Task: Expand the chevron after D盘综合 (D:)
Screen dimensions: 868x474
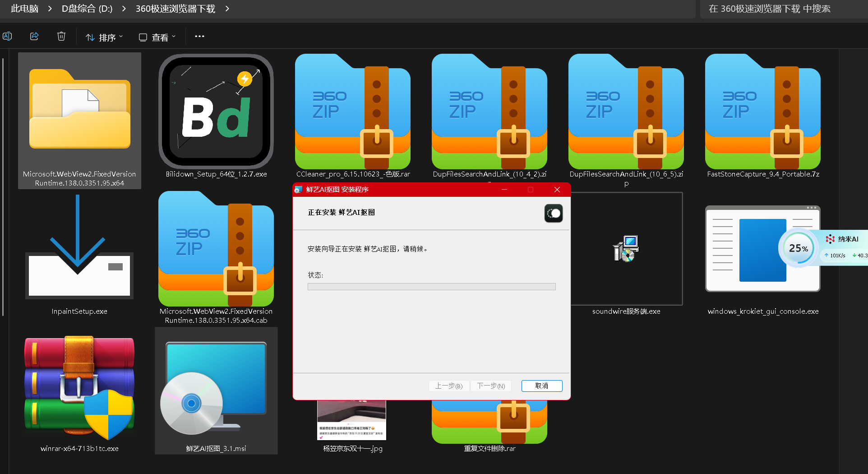Action: tap(124, 9)
